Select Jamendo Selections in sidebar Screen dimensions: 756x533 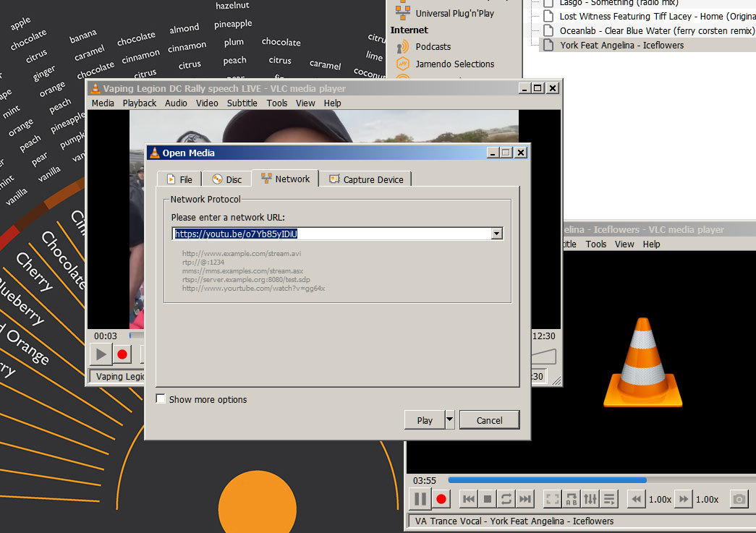pos(454,64)
